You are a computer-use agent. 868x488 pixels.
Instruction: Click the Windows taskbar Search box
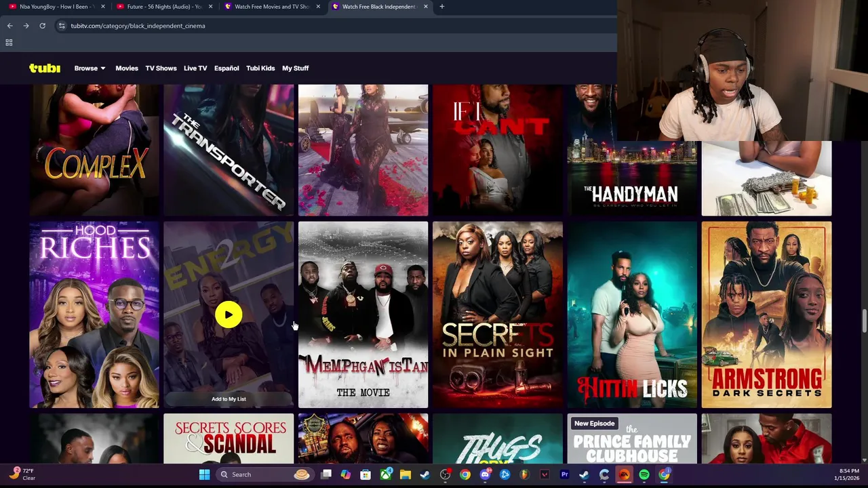point(264,474)
